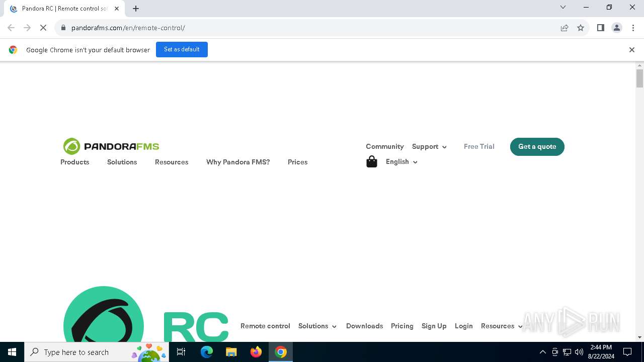The image size is (644, 362).
Task: Click the page vertical scrollbar thumb
Action: click(639, 78)
